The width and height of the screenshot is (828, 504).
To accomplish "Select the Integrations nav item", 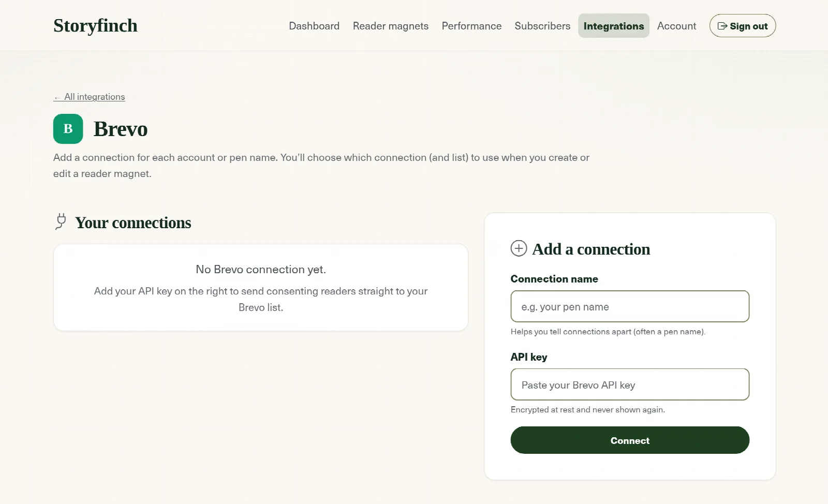I will pyautogui.click(x=614, y=26).
